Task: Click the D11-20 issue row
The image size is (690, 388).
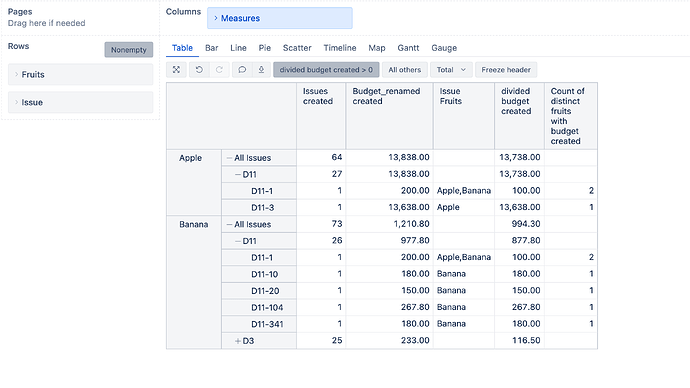Action: coord(259,291)
